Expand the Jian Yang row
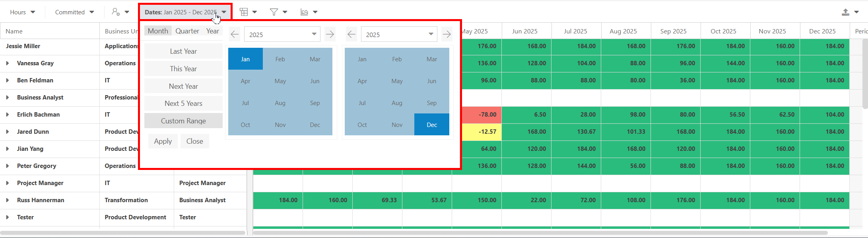Image resolution: width=868 pixels, height=238 pixels. coord(8,149)
